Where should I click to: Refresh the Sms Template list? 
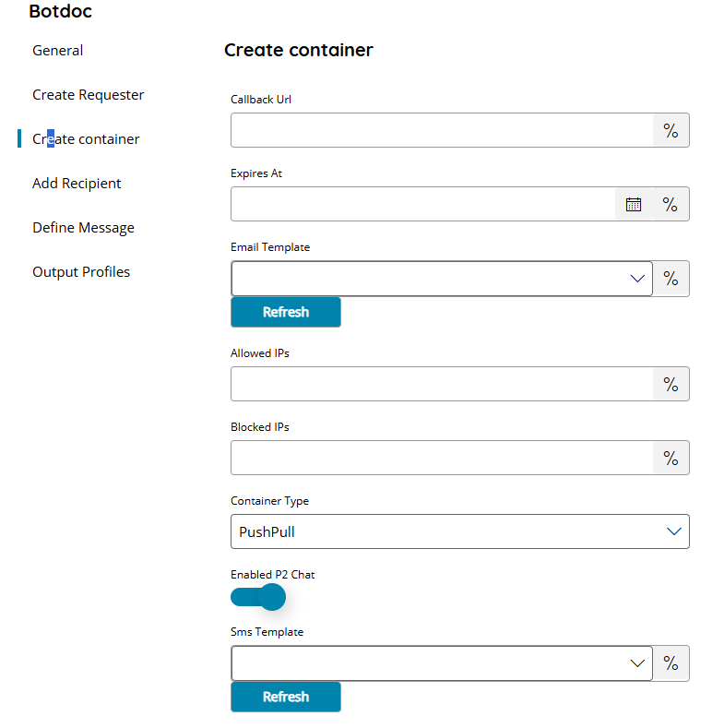pyautogui.click(x=286, y=697)
